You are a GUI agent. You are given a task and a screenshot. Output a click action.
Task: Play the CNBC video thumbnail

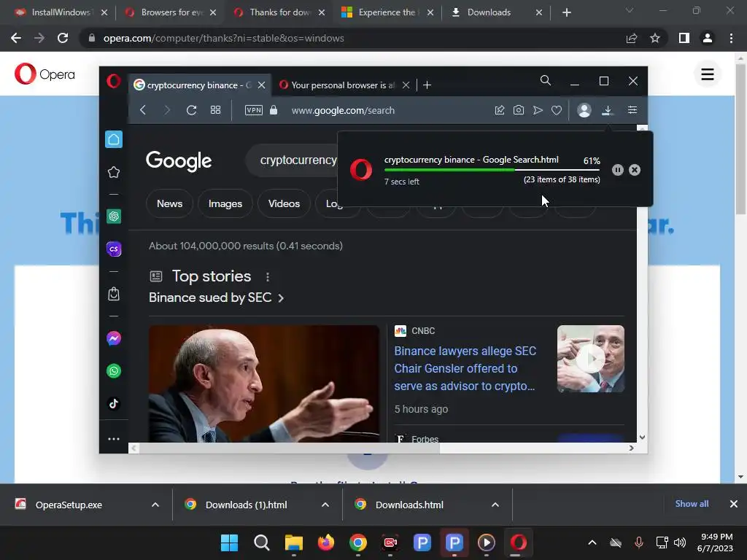click(591, 359)
